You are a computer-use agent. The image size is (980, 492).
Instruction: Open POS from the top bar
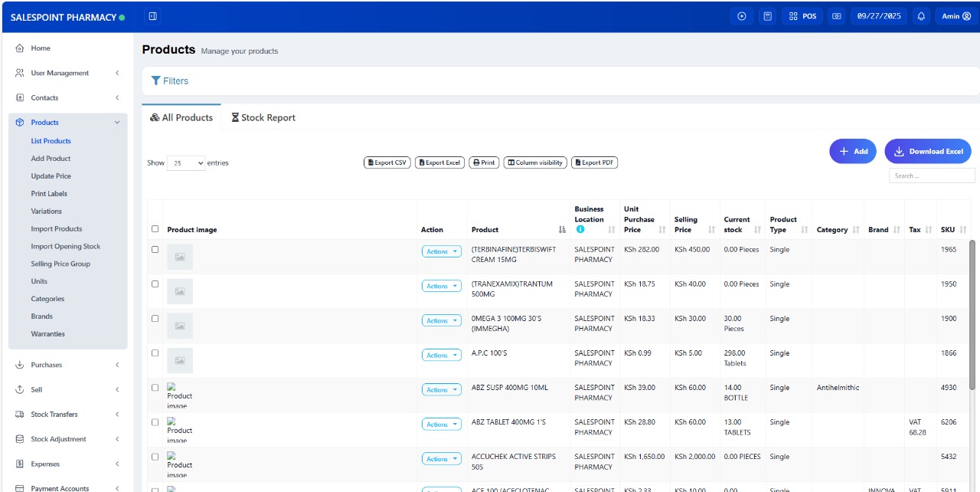802,16
